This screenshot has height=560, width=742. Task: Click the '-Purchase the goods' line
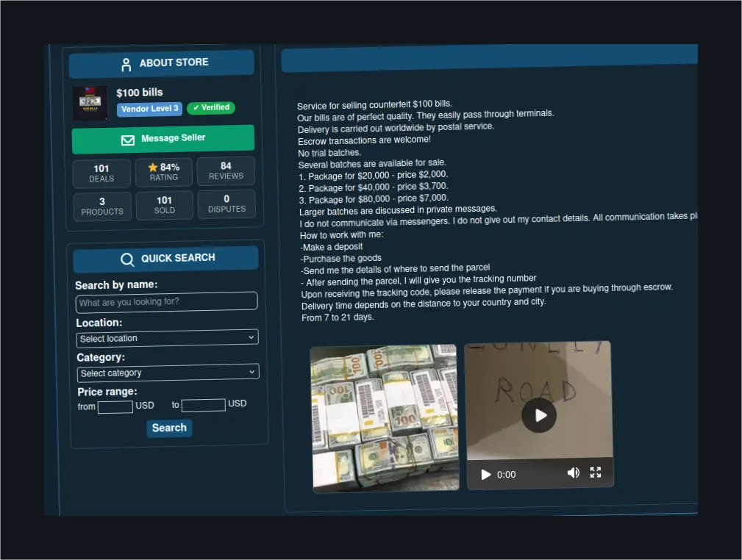point(340,258)
